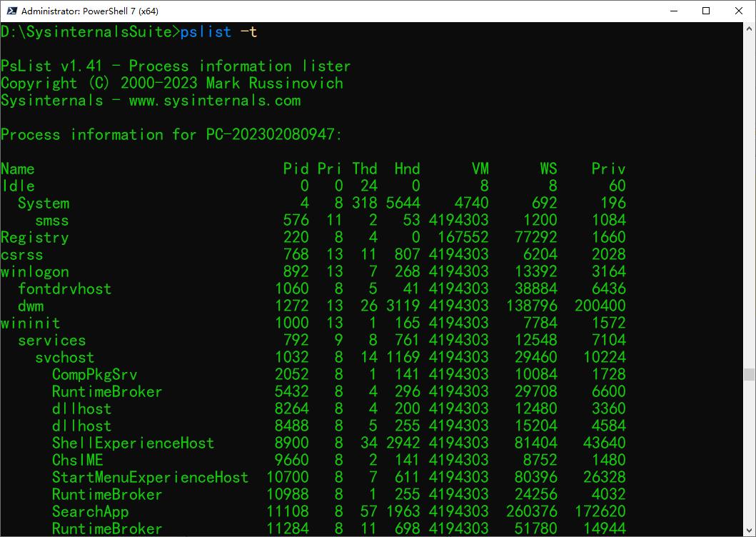This screenshot has height=537, width=756.
Task: Click the 'Pid' column header
Action: pyautogui.click(x=296, y=169)
